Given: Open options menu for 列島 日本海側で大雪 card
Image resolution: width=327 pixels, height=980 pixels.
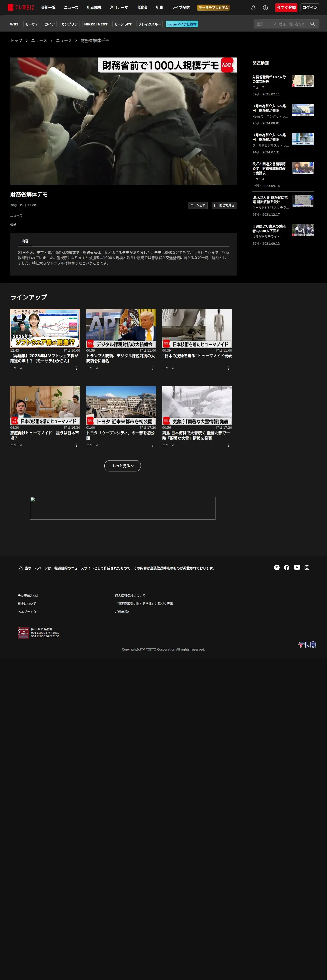Looking at the screenshot, I should 228,445.
